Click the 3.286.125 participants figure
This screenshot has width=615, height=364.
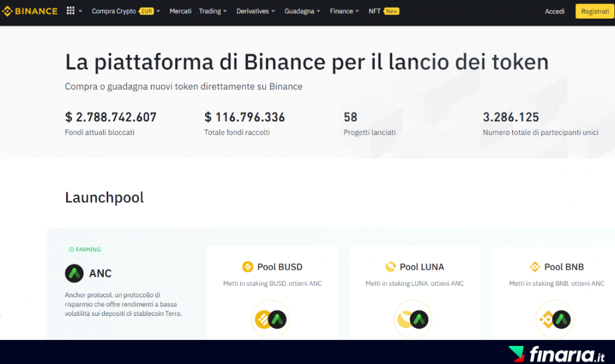(510, 117)
